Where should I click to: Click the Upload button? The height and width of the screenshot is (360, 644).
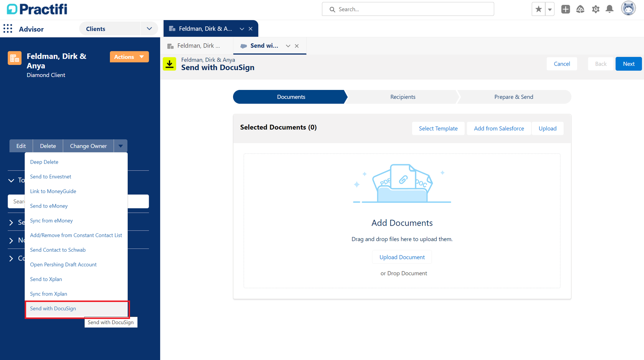click(x=547, y=128)
